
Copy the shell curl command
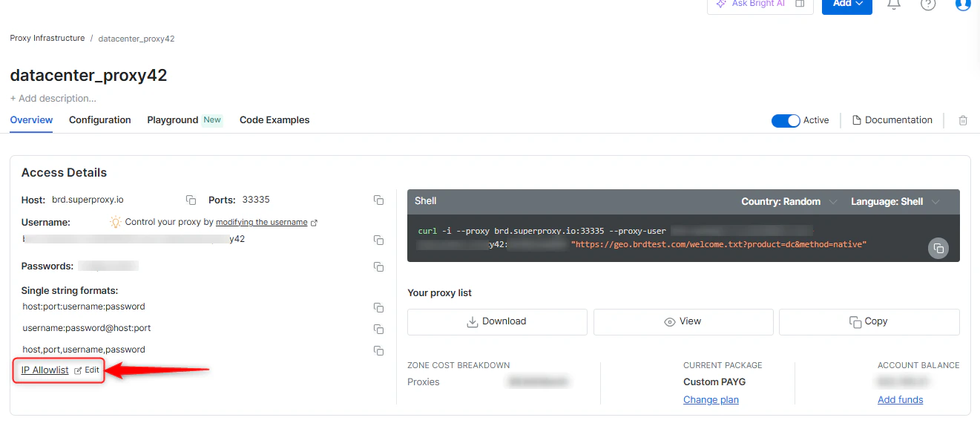click(938, 248)
